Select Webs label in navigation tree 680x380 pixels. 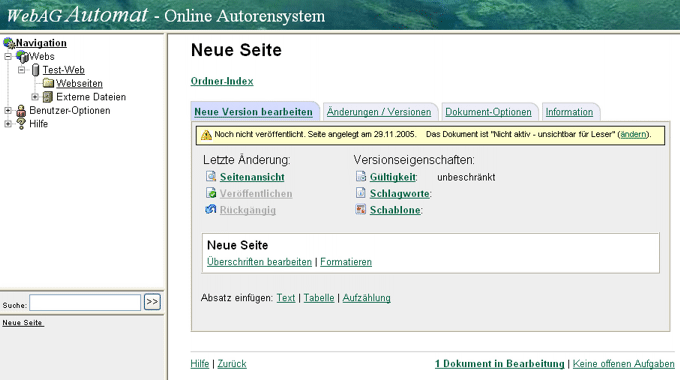coord(42,56)
